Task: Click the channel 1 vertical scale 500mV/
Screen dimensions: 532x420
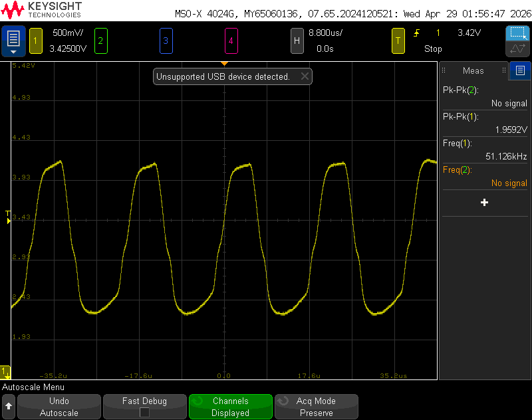Action: click(68, 33)
